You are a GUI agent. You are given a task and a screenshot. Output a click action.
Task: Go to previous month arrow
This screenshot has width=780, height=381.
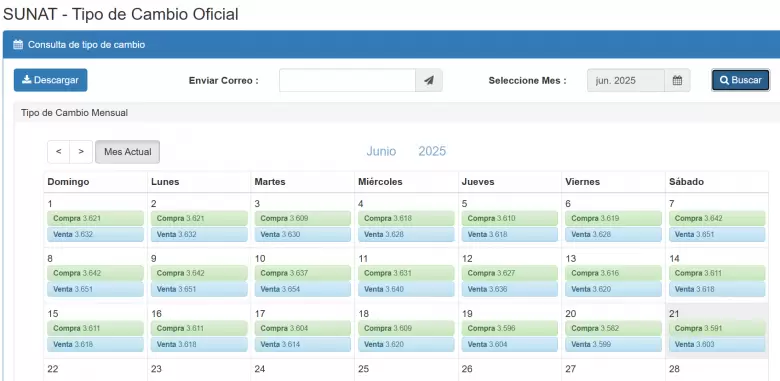(59, 152)
